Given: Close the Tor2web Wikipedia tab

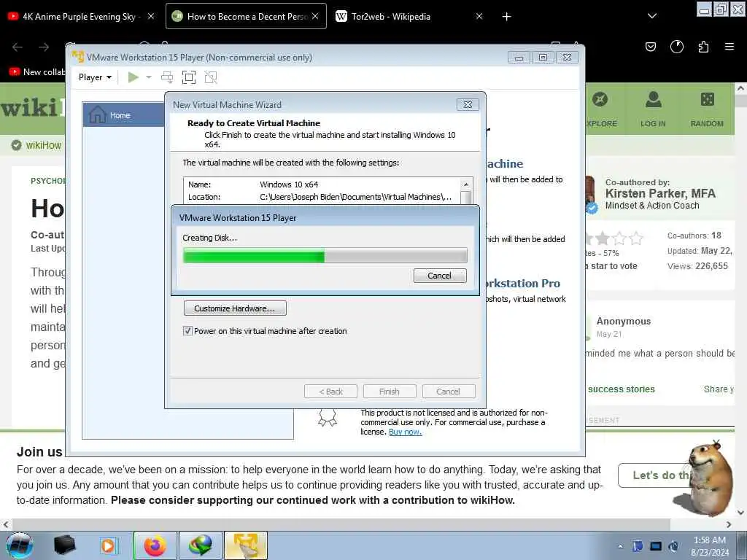Looking at the screenshot, I should [x=479, y=16].
